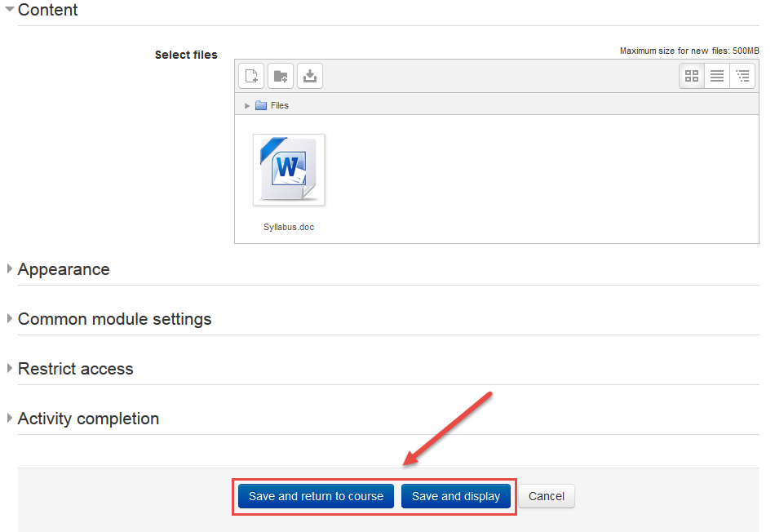Expand the Common module settings section

(x=114, y=319)
